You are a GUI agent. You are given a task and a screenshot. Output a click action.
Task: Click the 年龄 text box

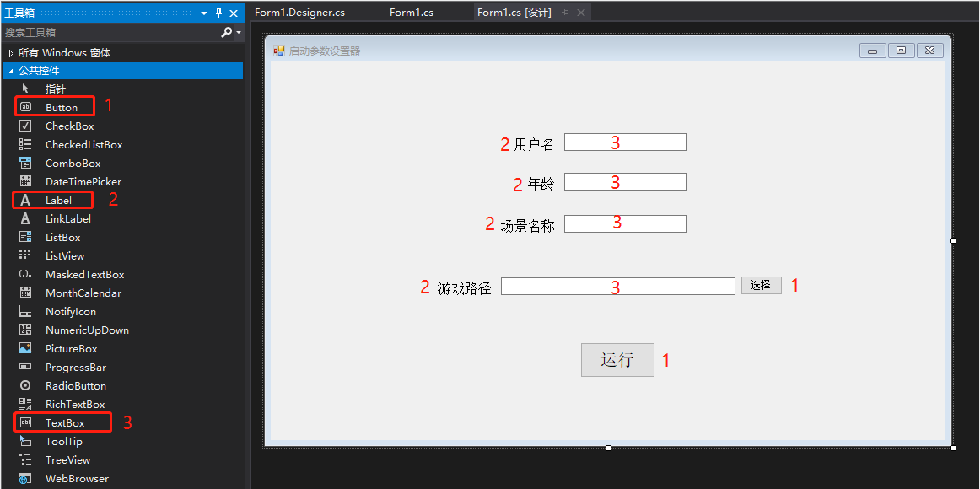(625, 182)
